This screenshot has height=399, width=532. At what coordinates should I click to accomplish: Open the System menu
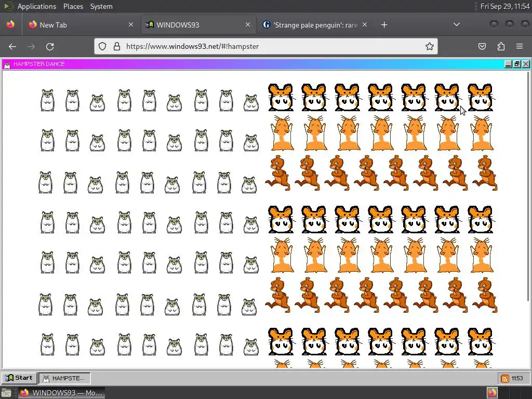tap(101, 6)
